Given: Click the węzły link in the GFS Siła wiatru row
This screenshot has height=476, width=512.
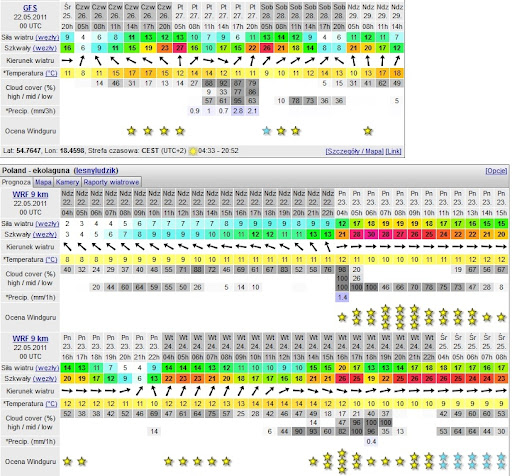Looking at the screenshot, I should click(x=47, y=37).
